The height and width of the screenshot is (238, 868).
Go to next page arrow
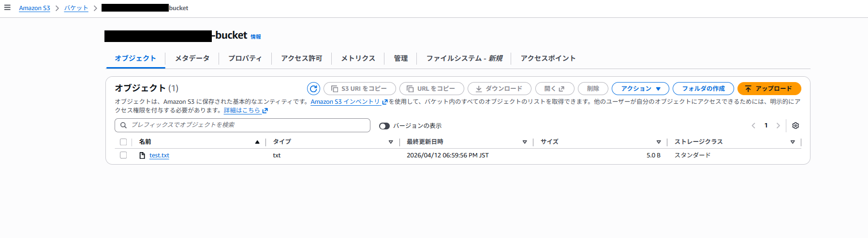pos(778,126)
